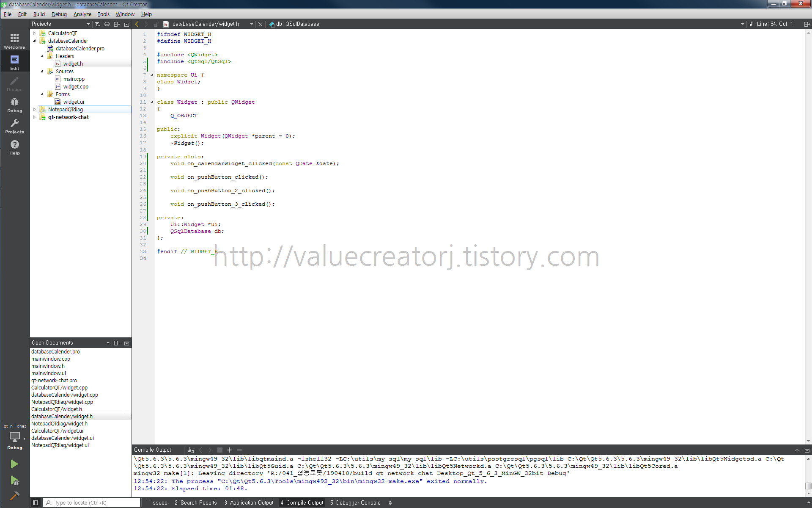
Task: Click Start Debugging run icon
Action: point(14,480)
